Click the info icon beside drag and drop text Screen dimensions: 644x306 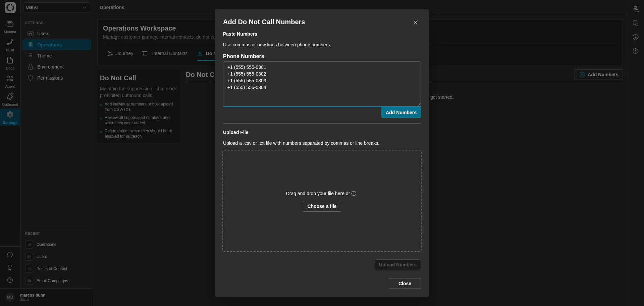354,193
